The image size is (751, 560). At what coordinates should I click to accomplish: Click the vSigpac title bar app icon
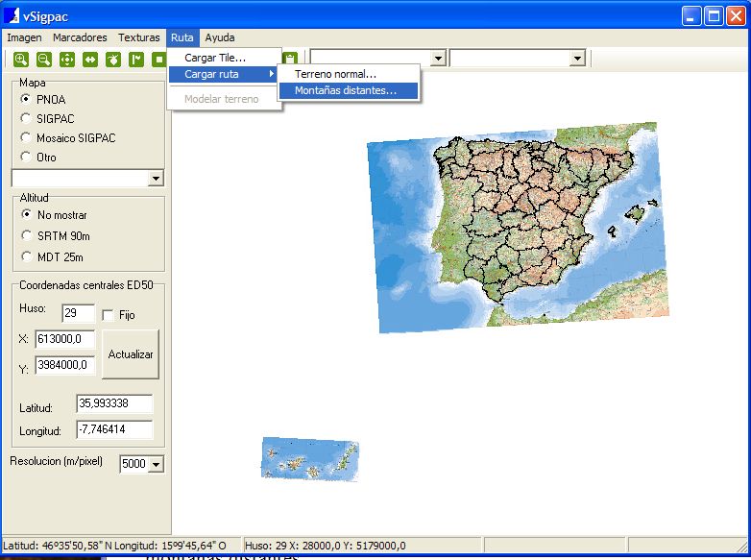[12, 16]
